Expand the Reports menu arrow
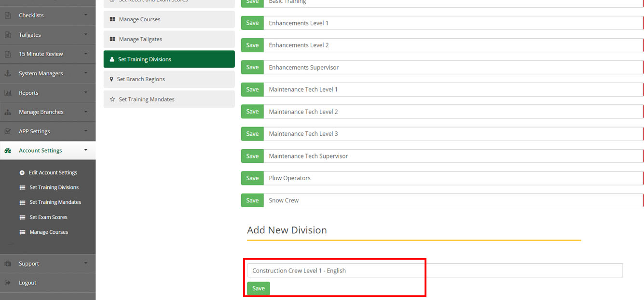644x300 pixels. 86,92
